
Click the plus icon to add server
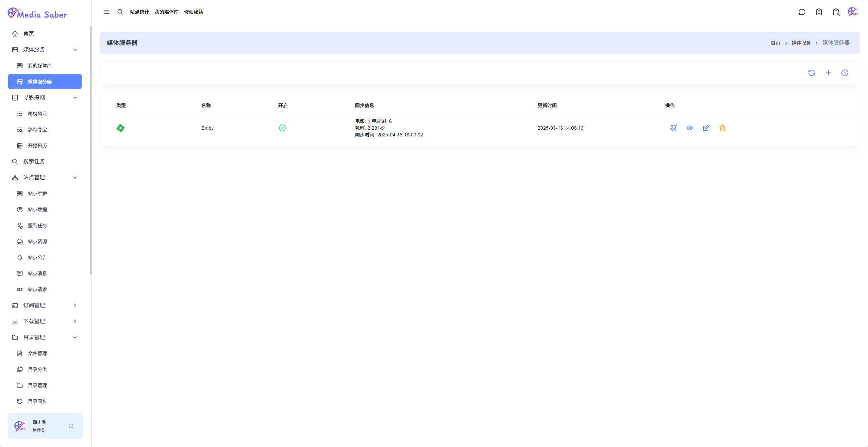pyautogui.click(x=828, y=73)
